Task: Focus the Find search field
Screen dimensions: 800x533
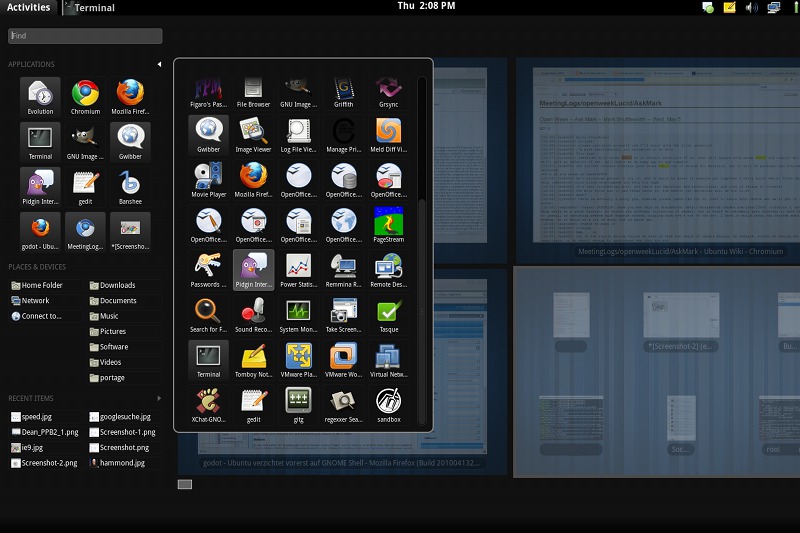Action: click(85, 36)
